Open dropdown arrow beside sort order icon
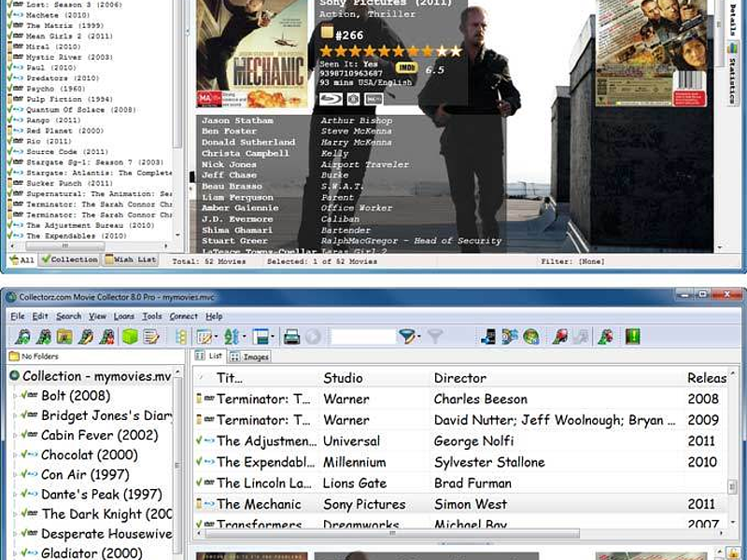The image size is (747, 560). (x=244, y=337)
